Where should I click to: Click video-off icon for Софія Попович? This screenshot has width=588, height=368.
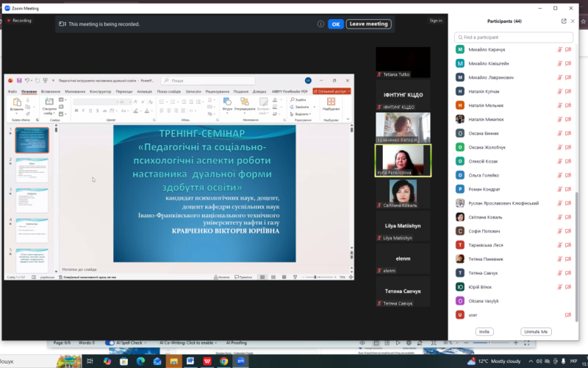tap(568, 231)
